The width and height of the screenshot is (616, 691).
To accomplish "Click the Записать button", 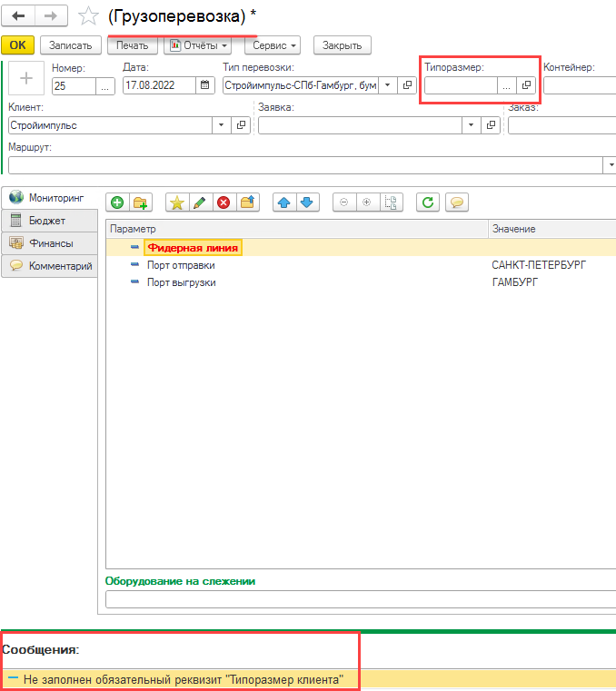I will (71, 45).
